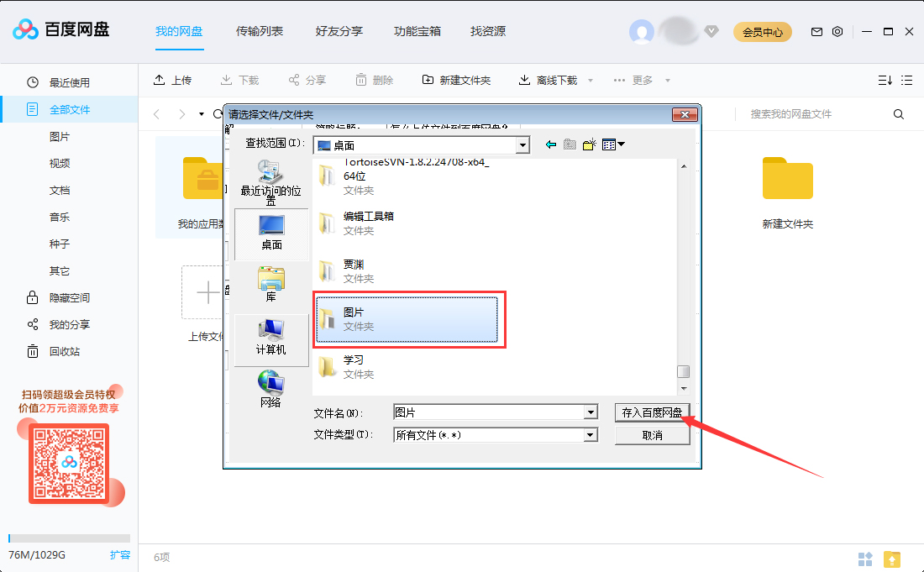The width and height of the screenshot is (924, 572).
Task: Click the 取消 button in the dialog
Action: click(x=651, y=434)
